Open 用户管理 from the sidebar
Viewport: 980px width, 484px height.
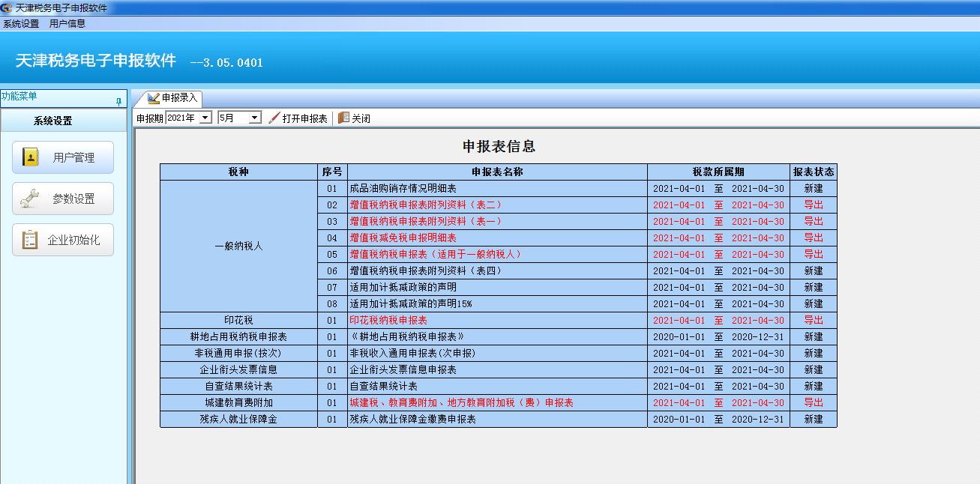(63, 157)
